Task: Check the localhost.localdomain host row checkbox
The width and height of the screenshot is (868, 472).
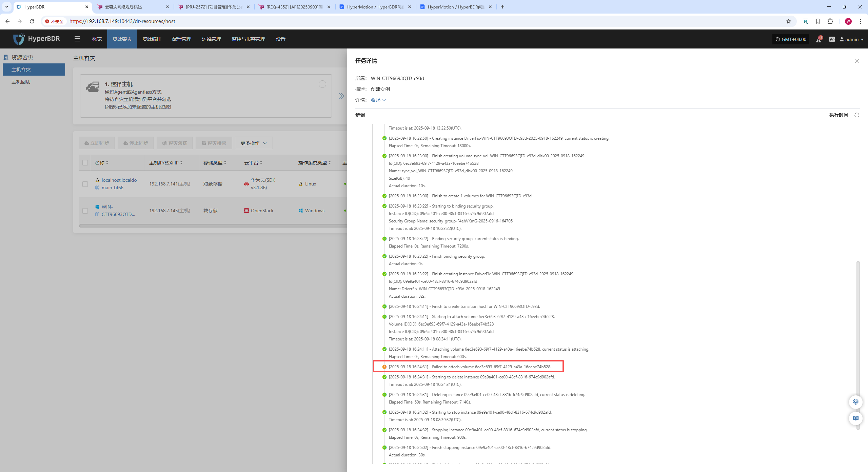Action: point(85,184)
